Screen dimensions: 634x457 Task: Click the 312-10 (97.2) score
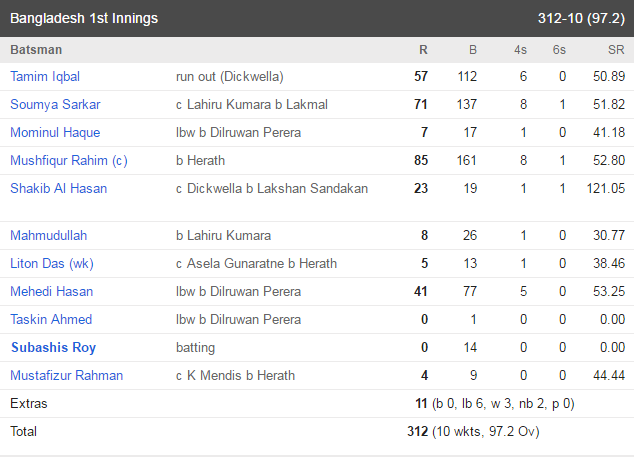(x=581, y=18)
